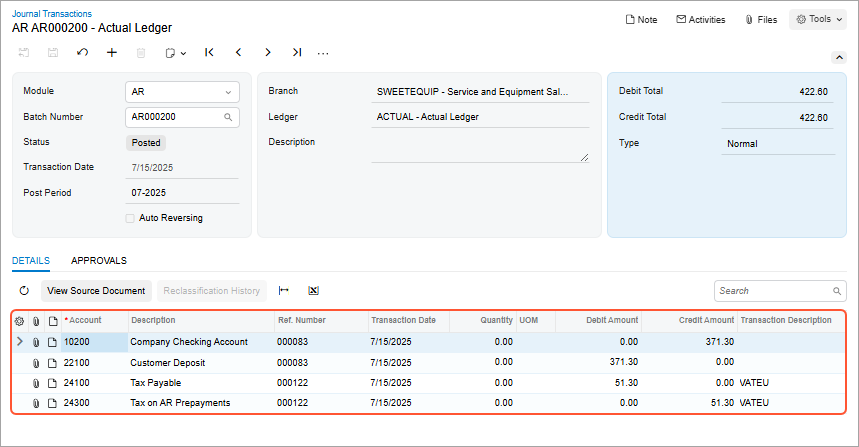The height and width of the screenshot is (447, 859).
Task: Enable the Auto Reversing checkbox
Action: [130, 218]
